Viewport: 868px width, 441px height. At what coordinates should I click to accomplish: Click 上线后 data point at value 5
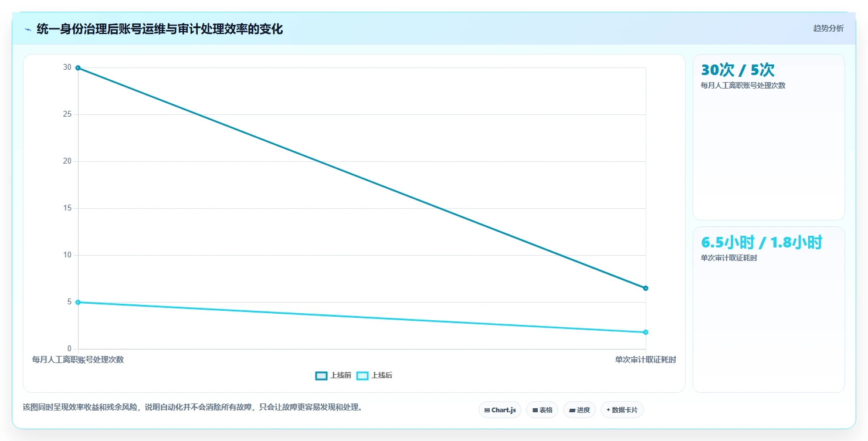click(78, 302)
